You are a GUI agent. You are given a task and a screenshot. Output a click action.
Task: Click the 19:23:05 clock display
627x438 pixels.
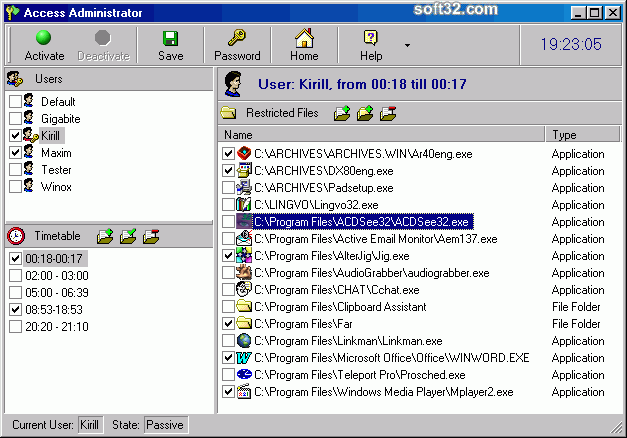pos(571,44)
